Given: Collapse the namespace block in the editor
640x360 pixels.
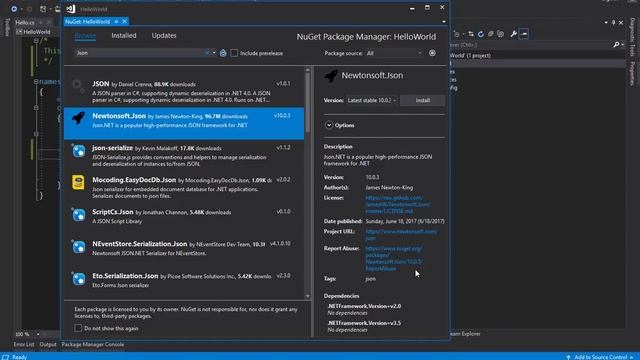Looking at the screenshot, I should pos(36,82).
